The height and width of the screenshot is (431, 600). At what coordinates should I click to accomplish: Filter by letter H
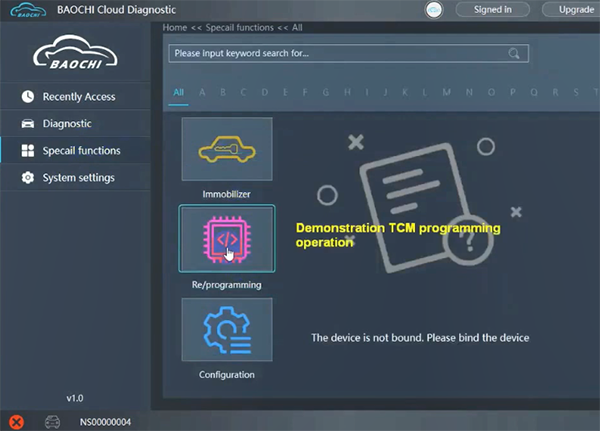point(347,92)
